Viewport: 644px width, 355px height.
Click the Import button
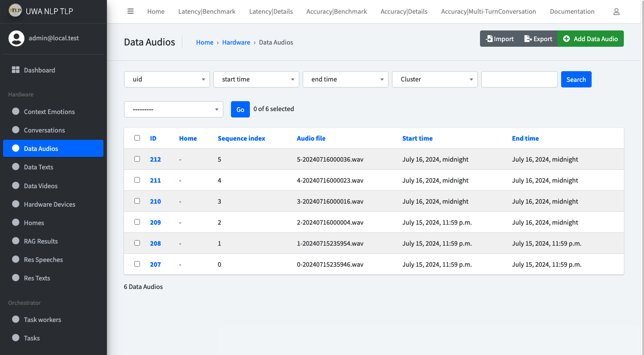click(x=499, y=39)
